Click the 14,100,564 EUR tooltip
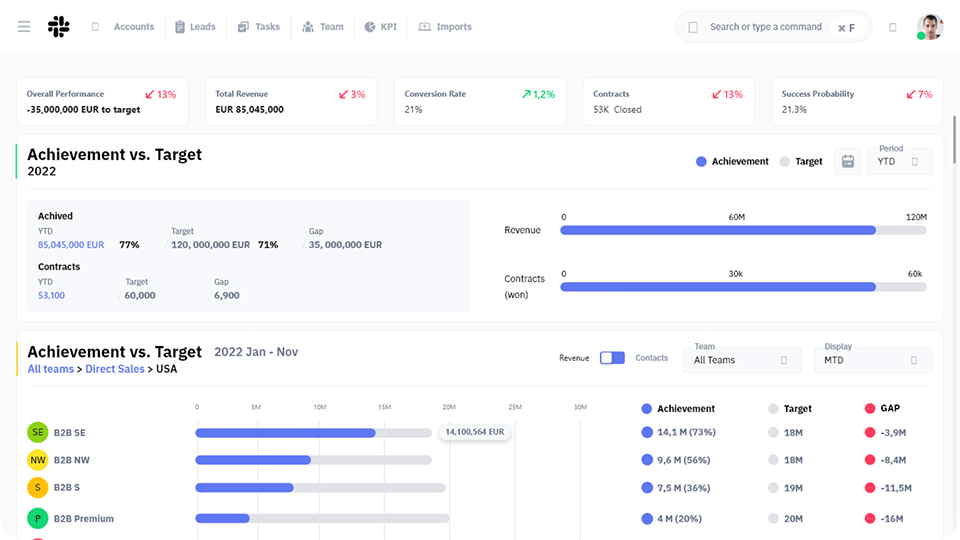Screen dimensions: 960x540 [x=474, y=432]
